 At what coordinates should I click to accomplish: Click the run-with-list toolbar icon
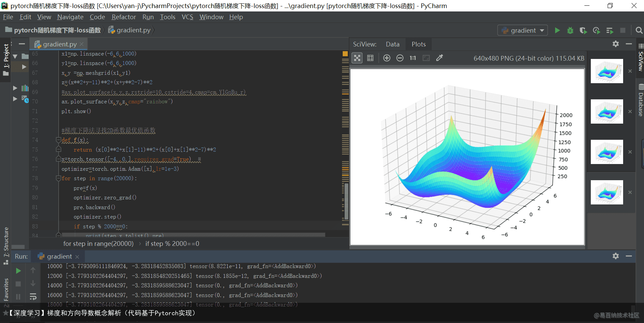[x=610, y=30]
